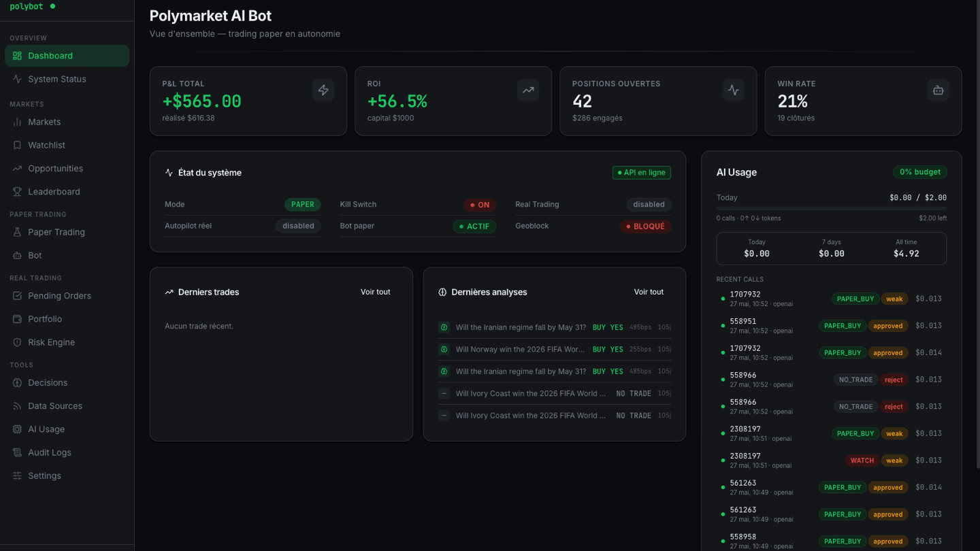
Task: Click the lightning icon on P&L Total card
Action: coord(323,90)
